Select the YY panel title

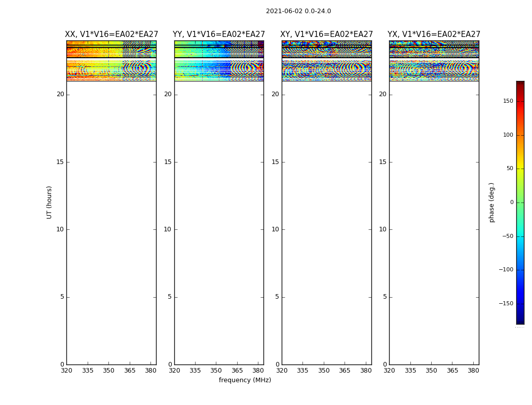(219, 34)
